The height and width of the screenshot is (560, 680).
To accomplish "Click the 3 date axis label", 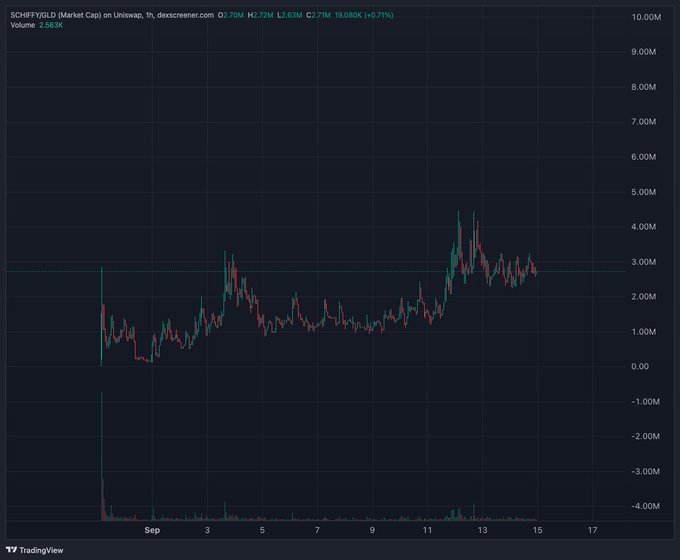I will [207, 530].
